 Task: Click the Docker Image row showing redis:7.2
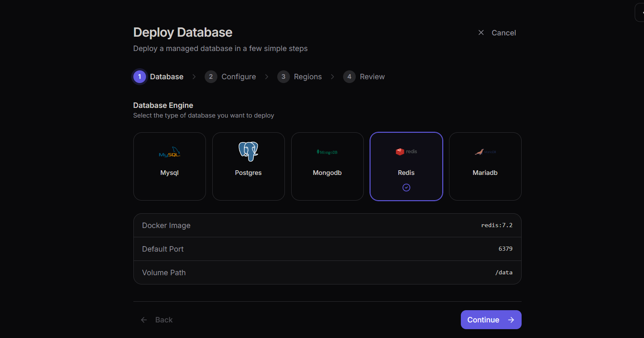coord(327,225)
